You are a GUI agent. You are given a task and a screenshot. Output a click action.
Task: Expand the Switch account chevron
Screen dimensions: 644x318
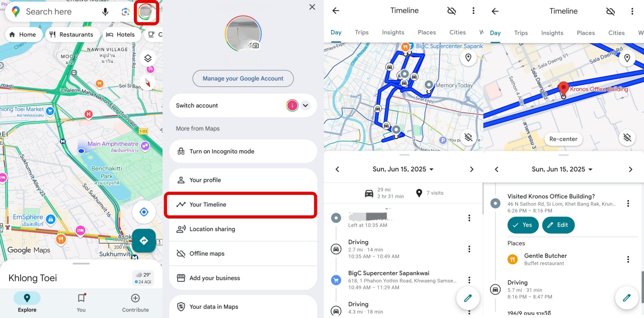305,105
